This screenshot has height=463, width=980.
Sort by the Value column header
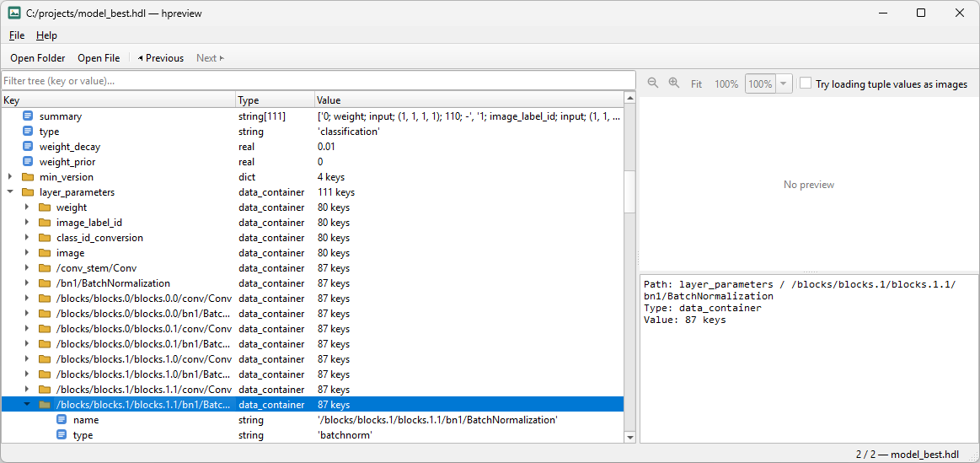[x=469, y=100]
